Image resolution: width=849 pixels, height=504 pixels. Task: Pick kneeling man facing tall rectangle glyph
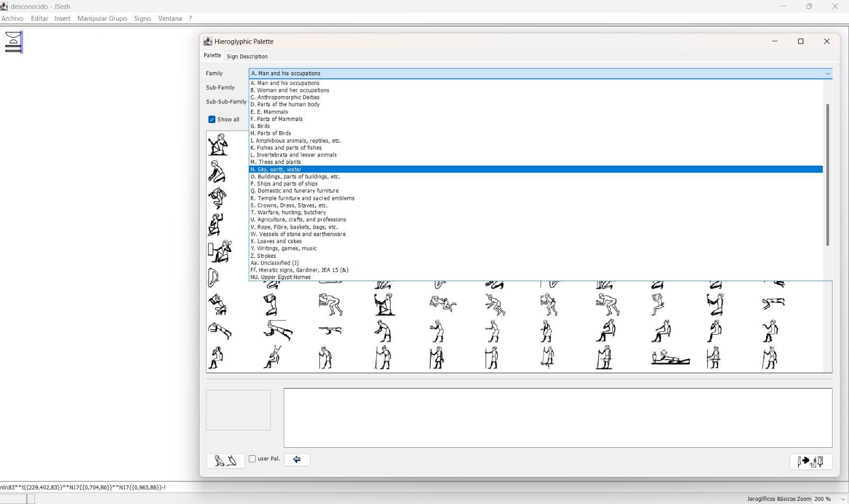click(x=219, y=251)
